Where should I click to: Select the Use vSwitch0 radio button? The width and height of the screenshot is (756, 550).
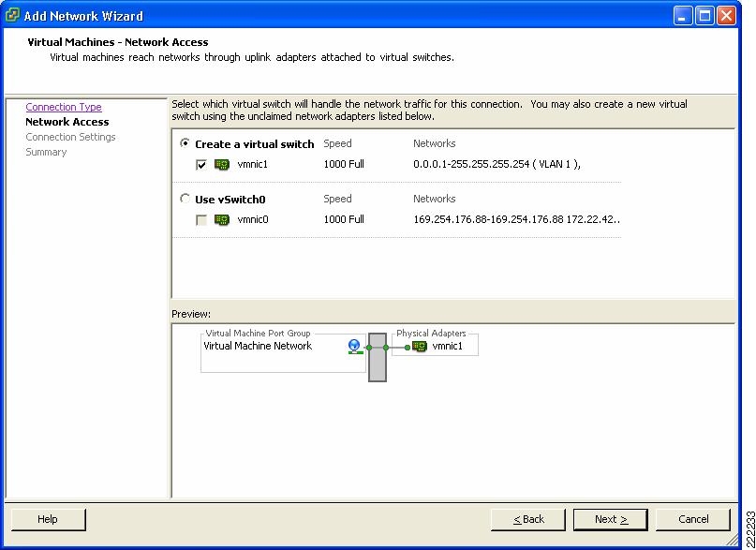pyautogui.click(x=185, y=199)
